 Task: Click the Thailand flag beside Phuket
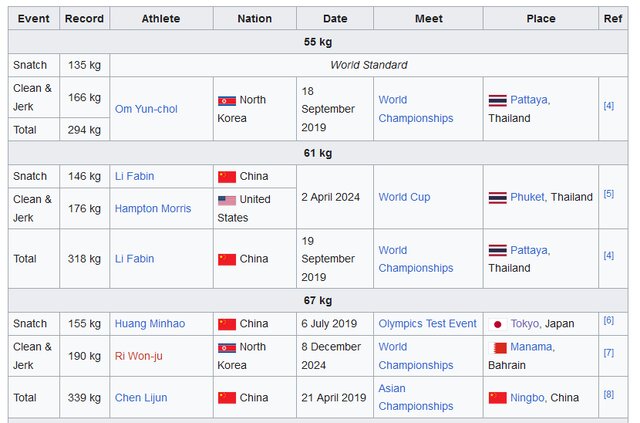coord(497,197)
